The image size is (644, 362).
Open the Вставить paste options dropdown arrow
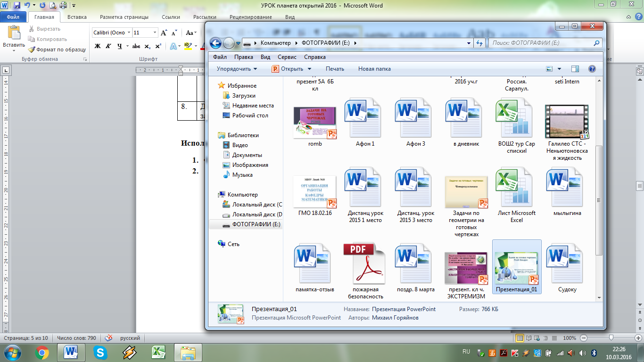point(14,50)
